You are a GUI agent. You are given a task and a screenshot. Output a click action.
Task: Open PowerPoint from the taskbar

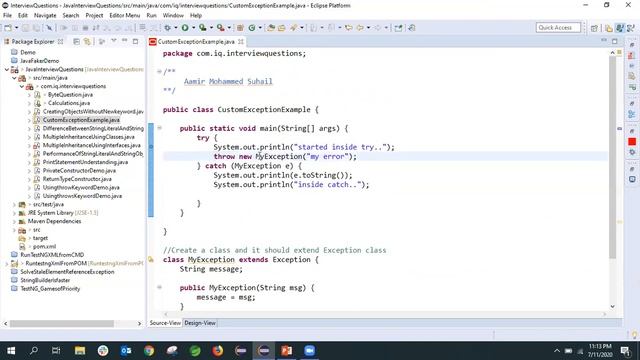pyautogui.click(x=287, y=351)
